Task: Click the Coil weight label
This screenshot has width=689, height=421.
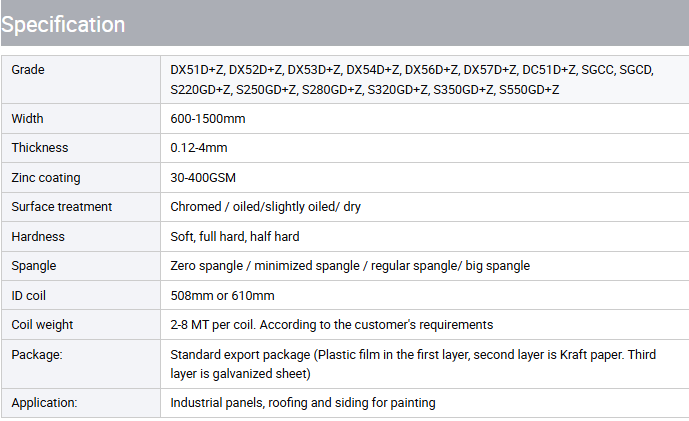Action: (42, 325)
